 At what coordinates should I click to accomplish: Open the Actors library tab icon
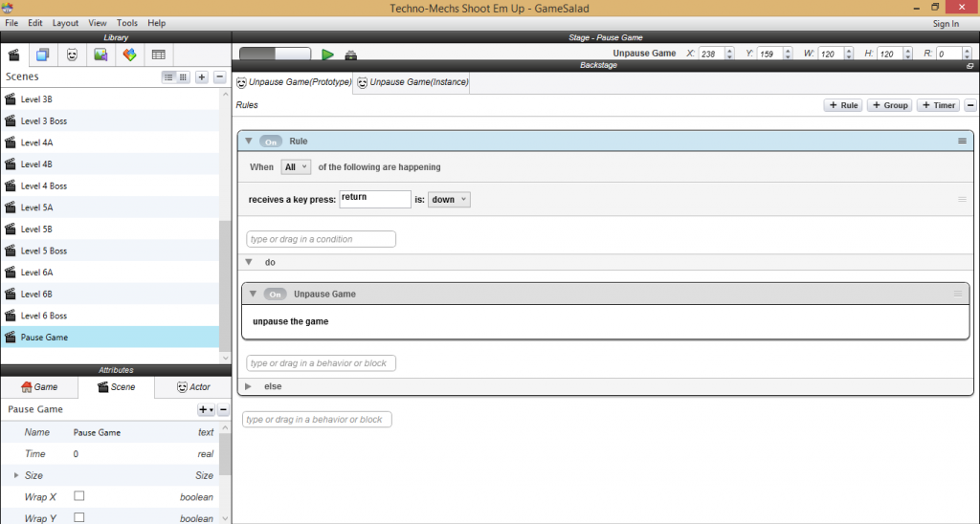point(72,55)
